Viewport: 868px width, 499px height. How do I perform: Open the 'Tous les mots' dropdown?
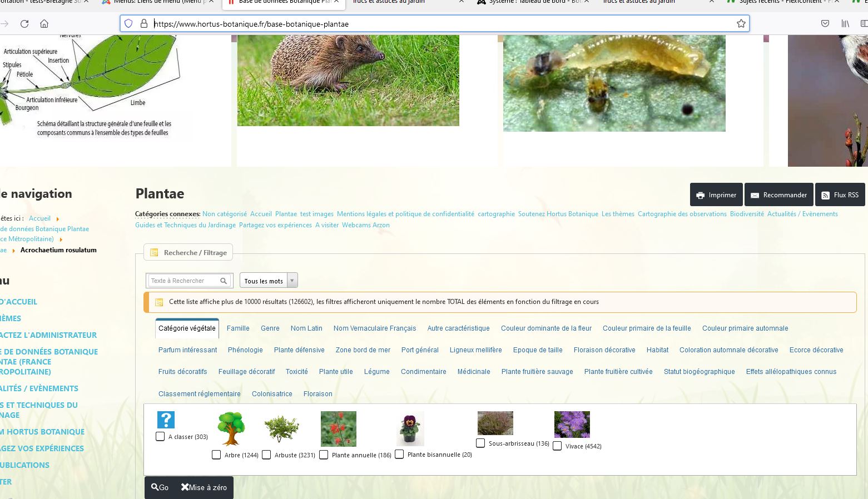269,281
